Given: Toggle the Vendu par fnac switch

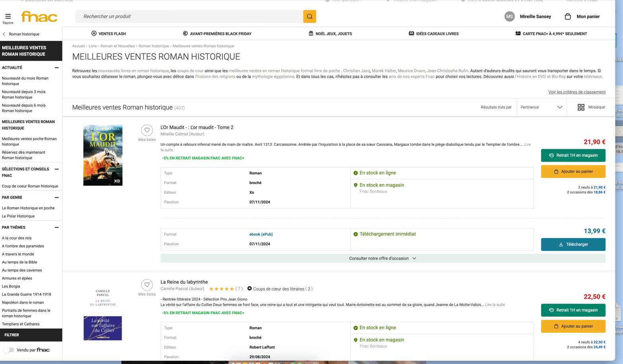Looking at the screenshot, I should 9,350.
